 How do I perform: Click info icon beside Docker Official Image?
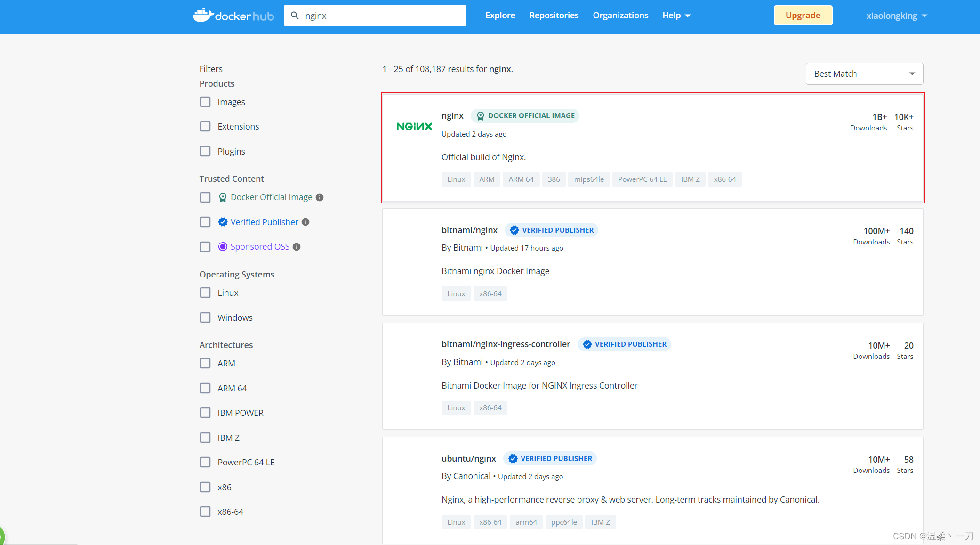320,197
